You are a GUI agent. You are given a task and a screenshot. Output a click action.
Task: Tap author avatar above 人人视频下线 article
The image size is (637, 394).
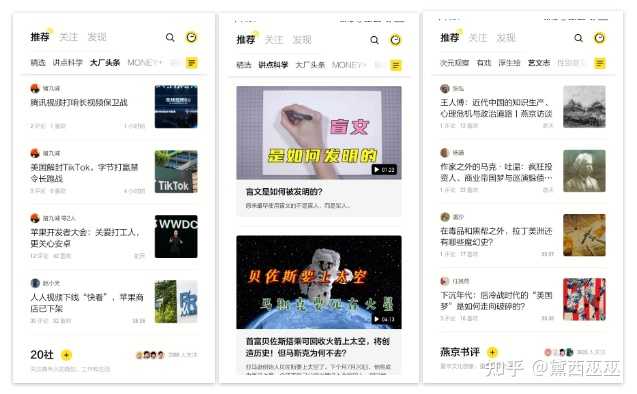pyautogui.click(x=35, y=283)
